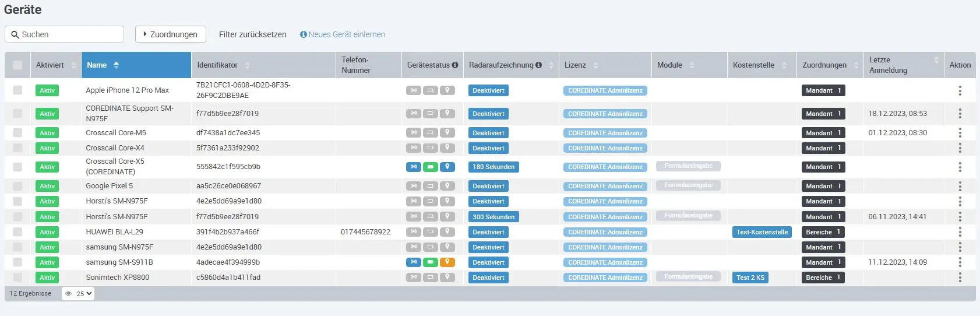
Task: Check the samsung SM-S911B row checkbox
Action: click(x=17, y=262)
